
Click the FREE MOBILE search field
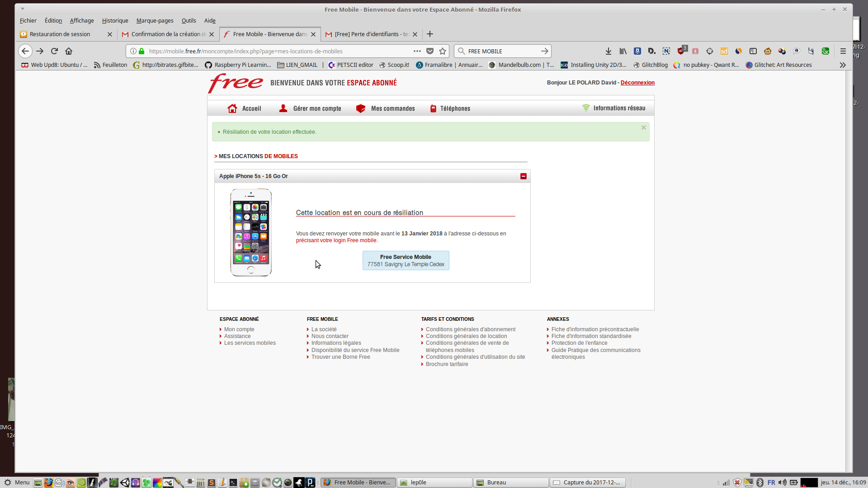point(502,51)
